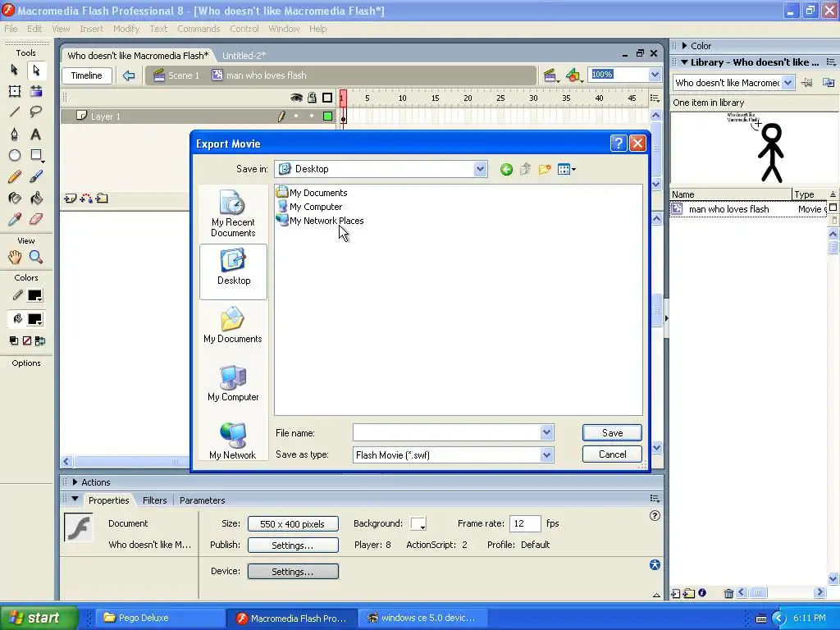Switch to the Parameters tab
840x630 pixels.
(202, 500)
